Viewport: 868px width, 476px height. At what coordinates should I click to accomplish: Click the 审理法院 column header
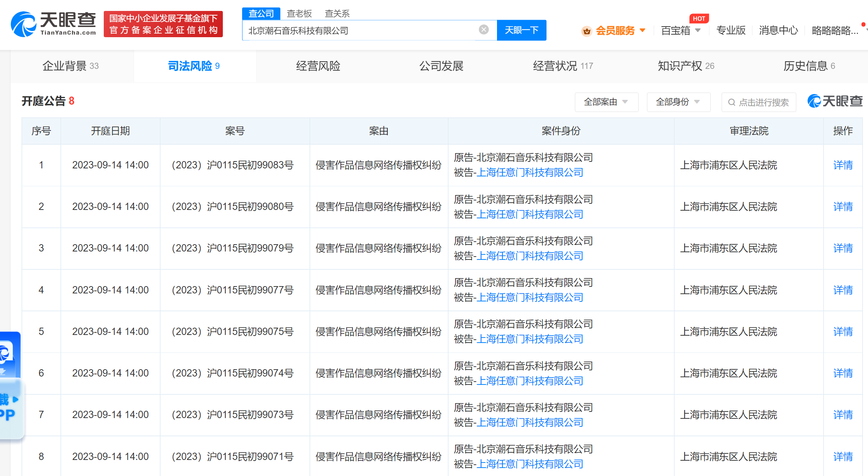(749, 131)
